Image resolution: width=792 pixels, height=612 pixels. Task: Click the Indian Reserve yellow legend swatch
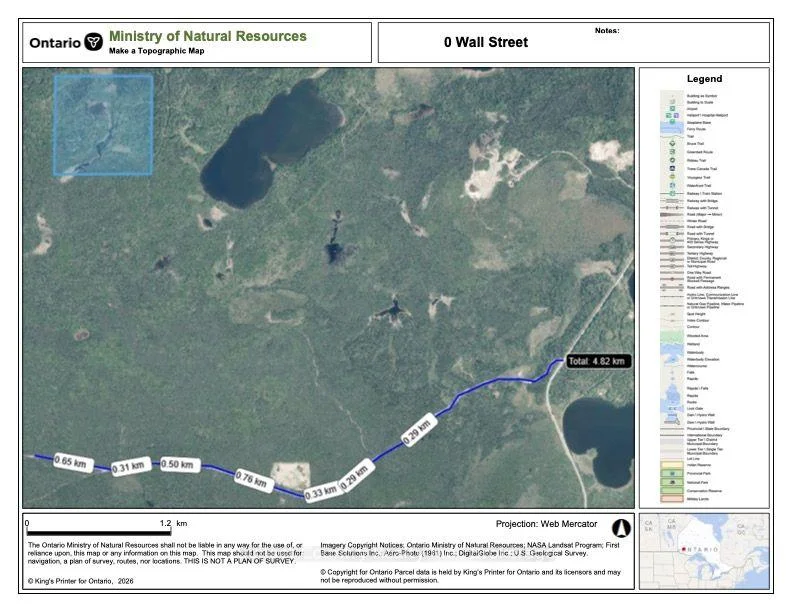coord(672,465)
